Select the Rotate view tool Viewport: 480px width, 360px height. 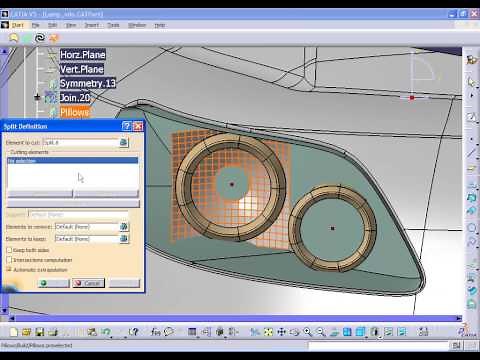[295, 332]
